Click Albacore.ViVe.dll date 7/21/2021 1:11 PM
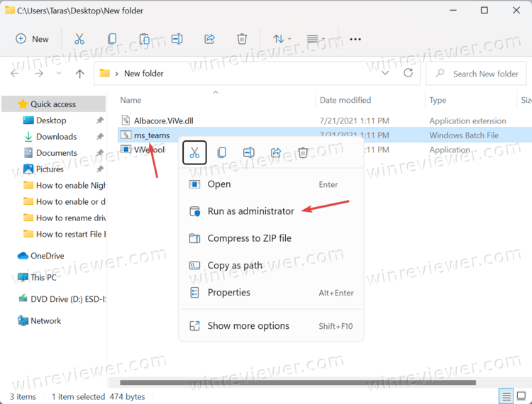This screenshot has height=404, width=532. (354, 120)
